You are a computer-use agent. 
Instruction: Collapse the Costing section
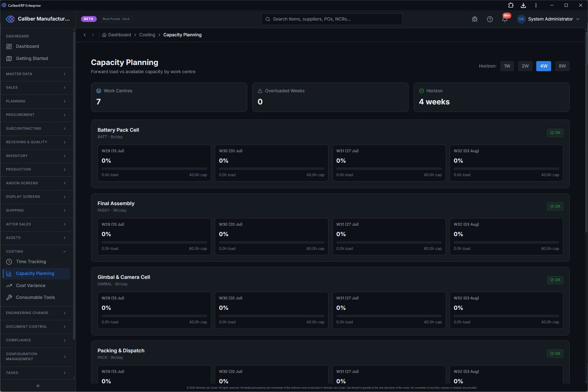point(36,252)
